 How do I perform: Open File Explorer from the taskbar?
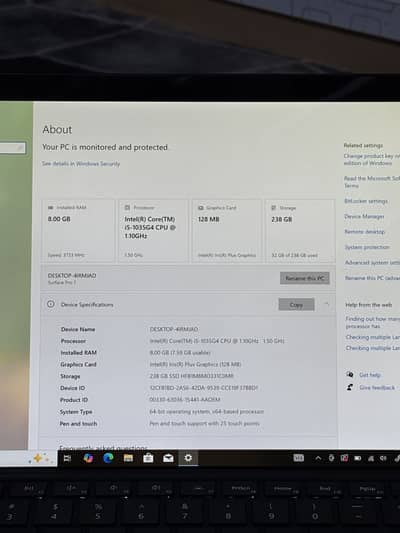128,458
